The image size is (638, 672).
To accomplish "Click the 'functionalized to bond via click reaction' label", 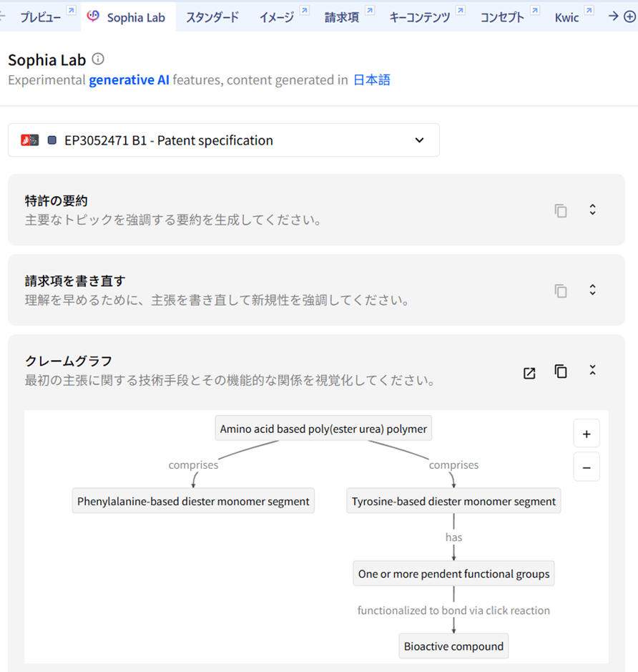I will (x=453, y=610).
